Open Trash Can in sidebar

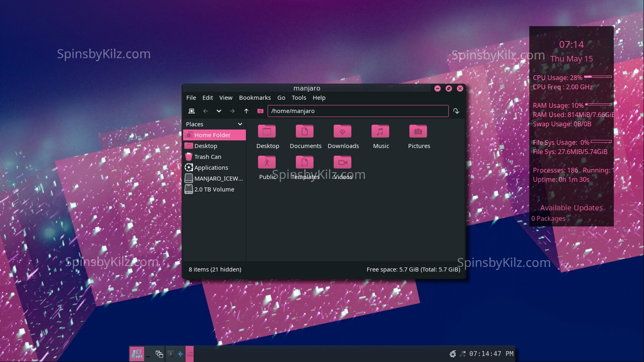click(215, 157)
